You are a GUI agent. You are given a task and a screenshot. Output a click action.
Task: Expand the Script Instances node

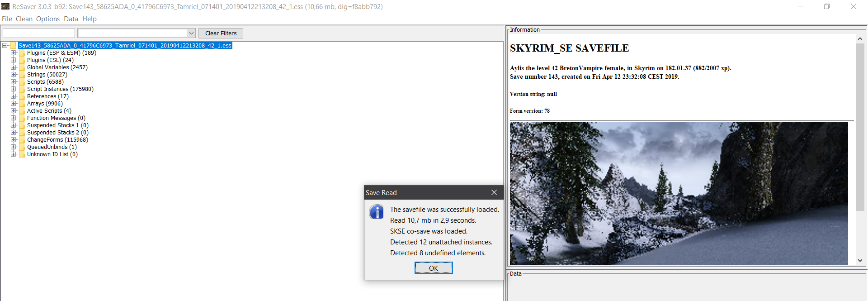[x=14, y=89]
